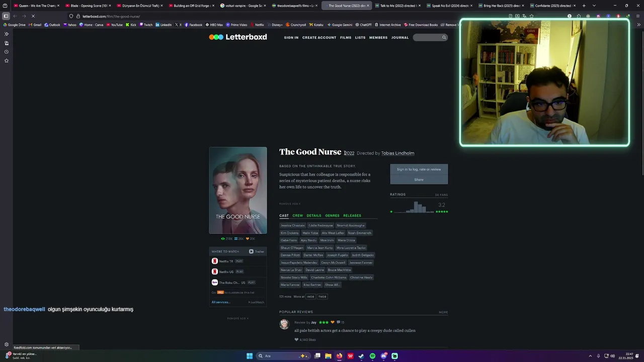The width and height of the screenshot is (644, 362).
Task: Bookmark this page with the star icon
Action: point(531,16)
